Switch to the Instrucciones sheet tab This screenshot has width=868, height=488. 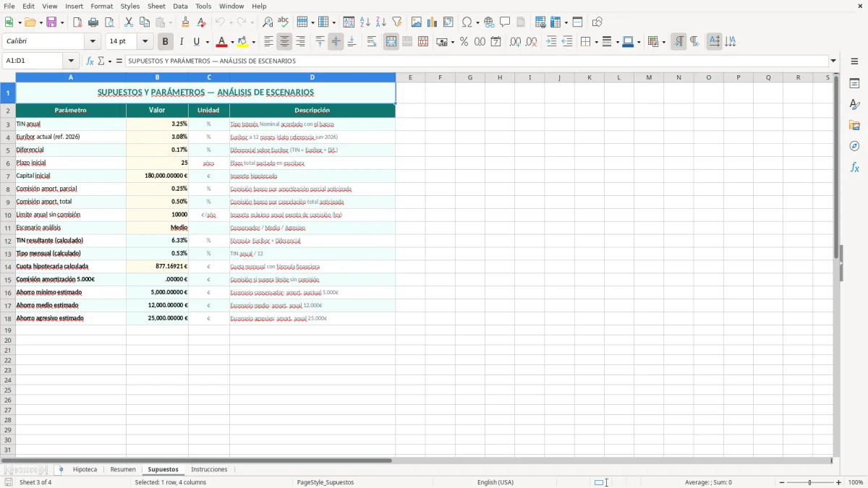(x=209, y=470)
